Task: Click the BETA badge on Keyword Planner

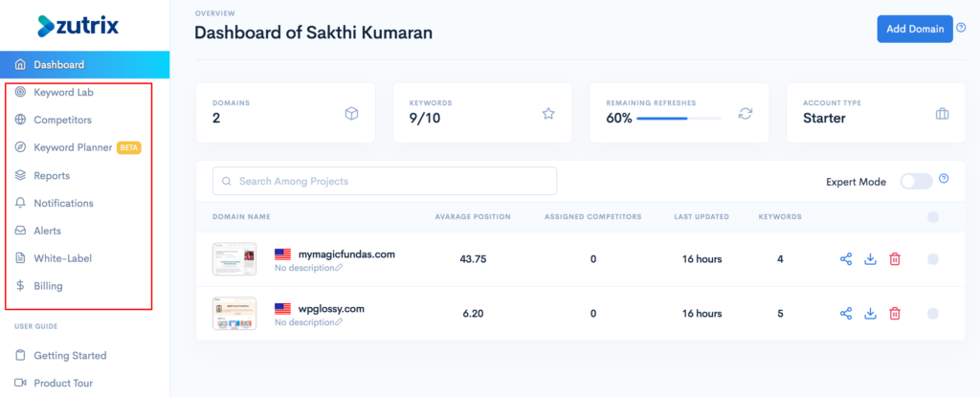Action: point(129,148)
